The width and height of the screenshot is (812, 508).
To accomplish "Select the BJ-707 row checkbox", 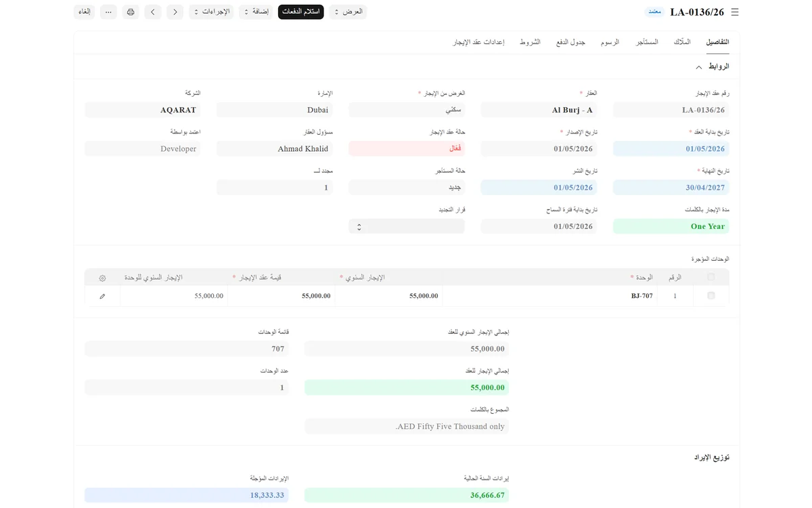I will coord(710,296).
